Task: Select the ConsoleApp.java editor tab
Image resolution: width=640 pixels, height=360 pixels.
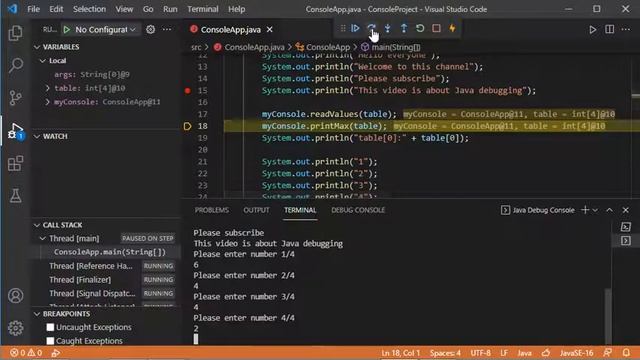Action: tap(231, 29)
